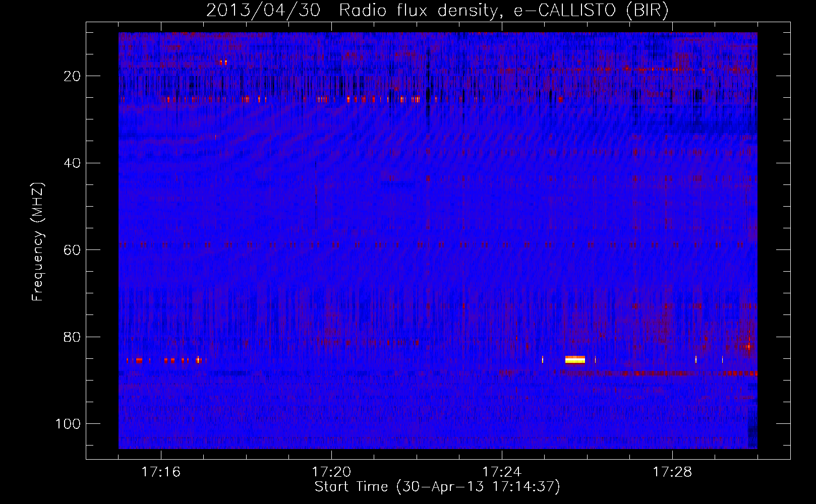Click the 'Start Time (30-Apr-13 17:14:37)' x-axis label
This screenshot has height=504, width=816.
pos(437,487)
